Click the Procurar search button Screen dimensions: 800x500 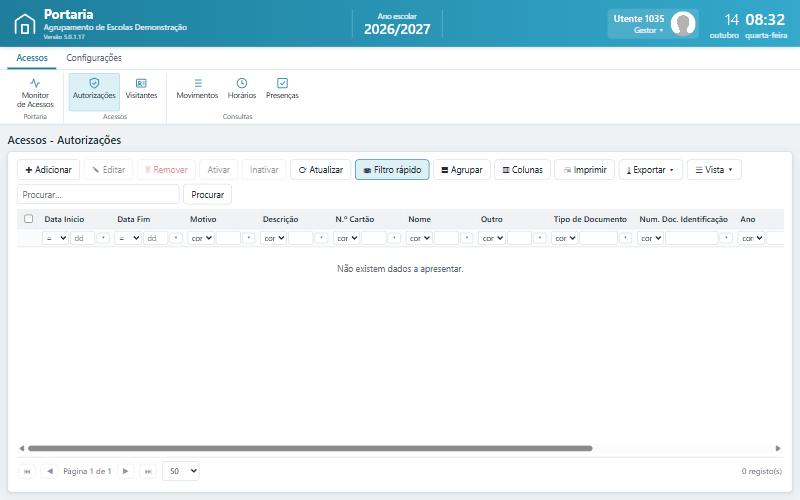pos(207,194)
